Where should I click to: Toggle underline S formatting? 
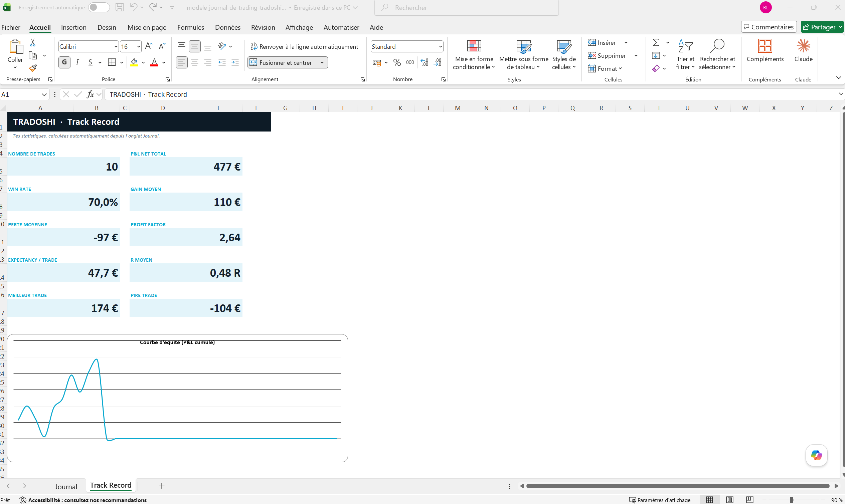[x=91, y=62]
